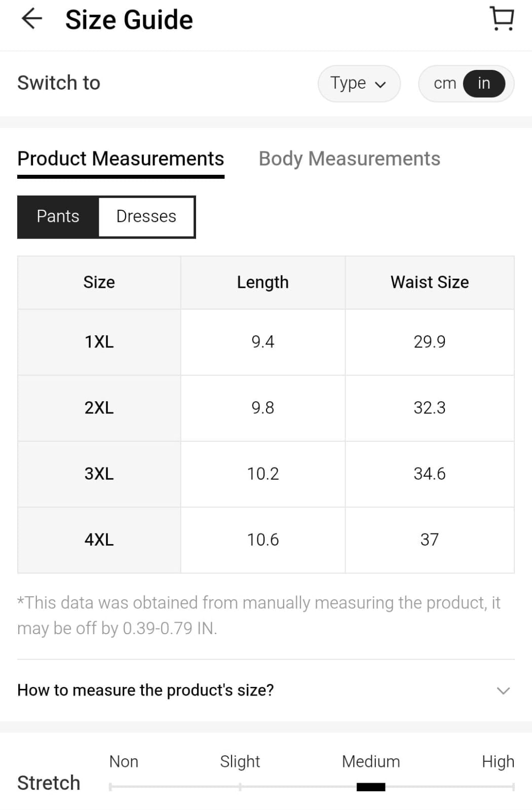Select Product Measurements tab
The width and height of the screenshot is (532, 810).
click(121, 159)
